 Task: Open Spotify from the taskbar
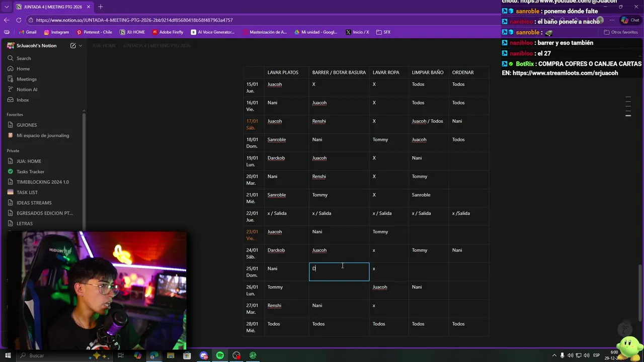(220, 355)
